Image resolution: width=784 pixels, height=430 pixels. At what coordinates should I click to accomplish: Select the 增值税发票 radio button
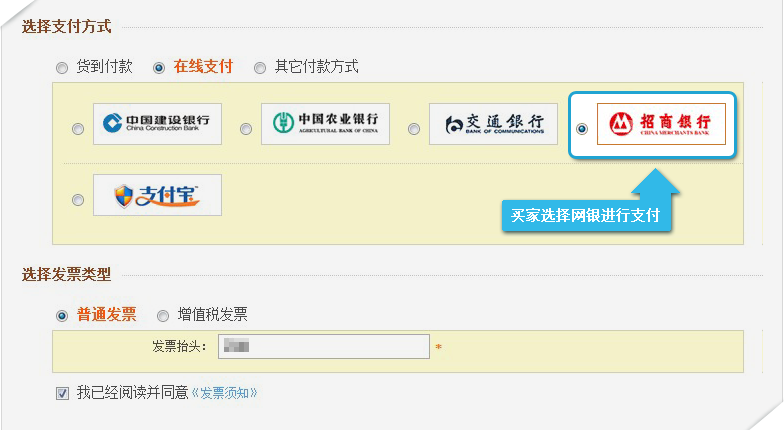[163, 316]
